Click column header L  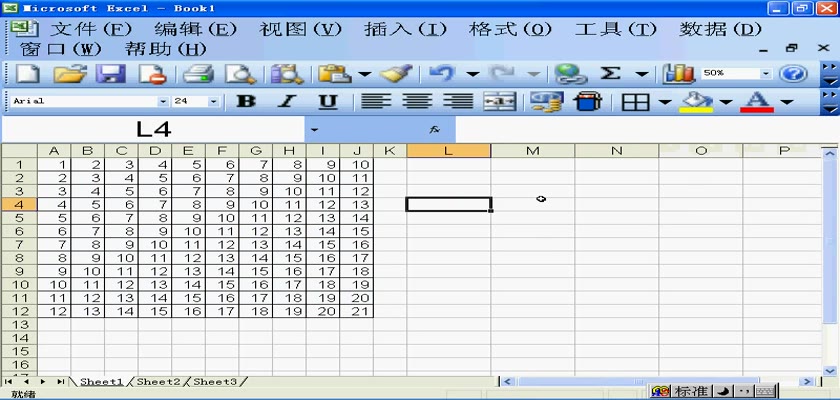coord(448,151)
